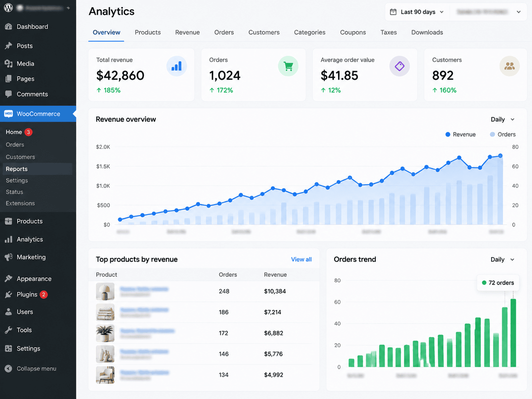Open the Orders trend Daily interval dropdown
This screenshot has height=399, width=532.
(503, 259)
